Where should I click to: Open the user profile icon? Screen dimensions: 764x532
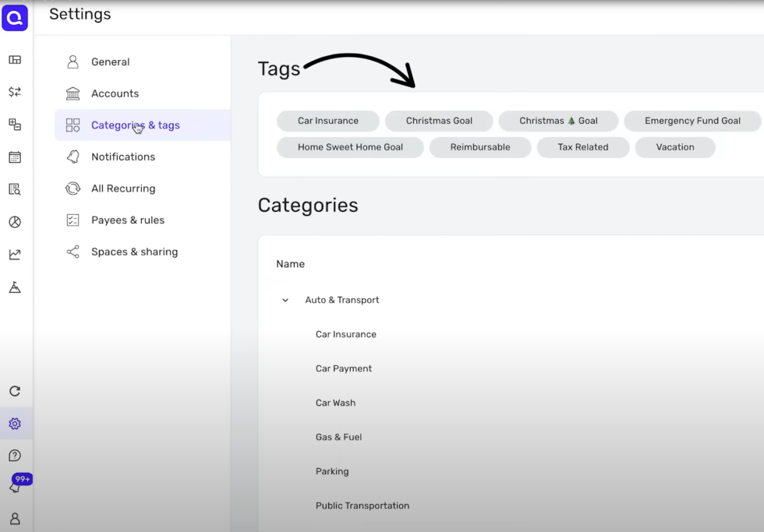(15, 519)
